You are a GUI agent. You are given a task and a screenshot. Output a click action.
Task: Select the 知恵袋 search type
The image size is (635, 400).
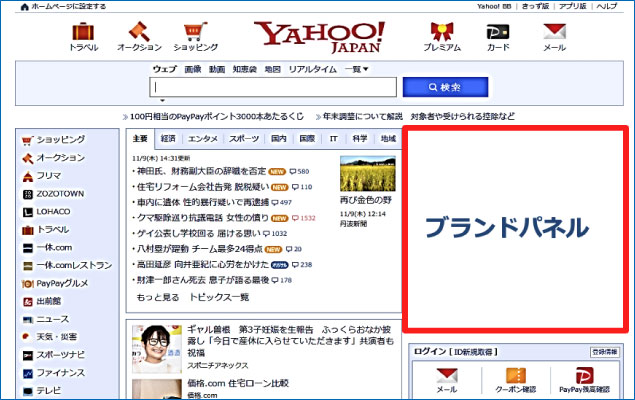245,69
